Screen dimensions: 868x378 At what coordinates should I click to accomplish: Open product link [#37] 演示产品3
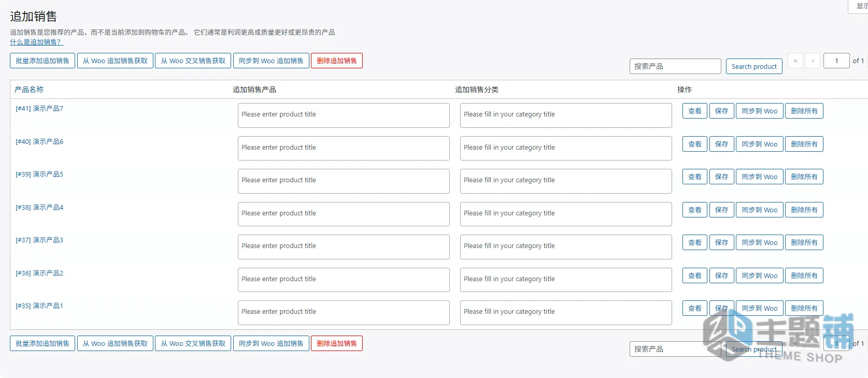pyautogui.click(x=39, y=240)
